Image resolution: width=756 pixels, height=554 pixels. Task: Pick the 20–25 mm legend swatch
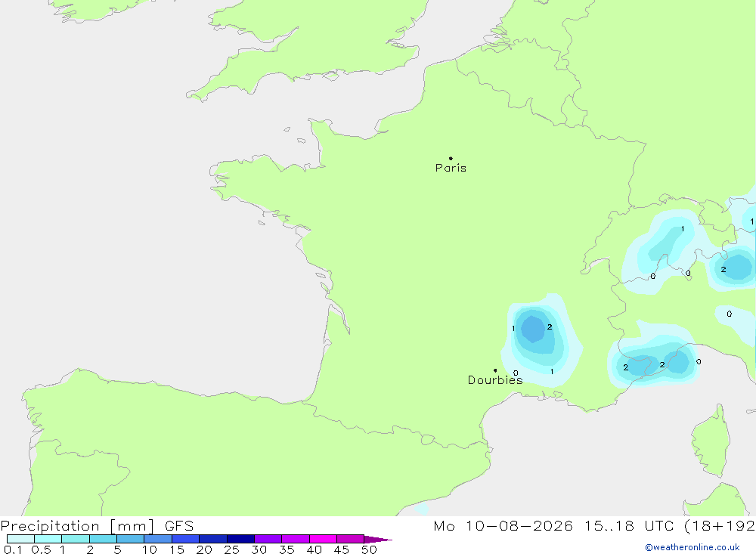coord(212,539)
